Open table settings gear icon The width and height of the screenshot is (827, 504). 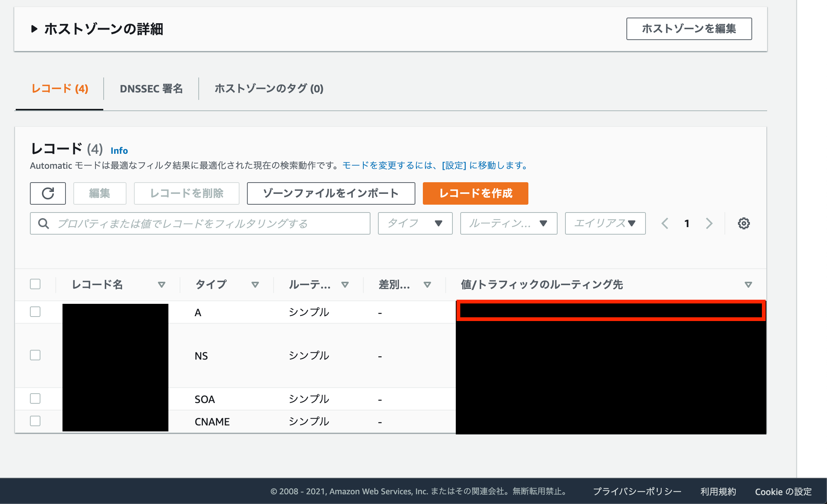click(x=744, y=223)
